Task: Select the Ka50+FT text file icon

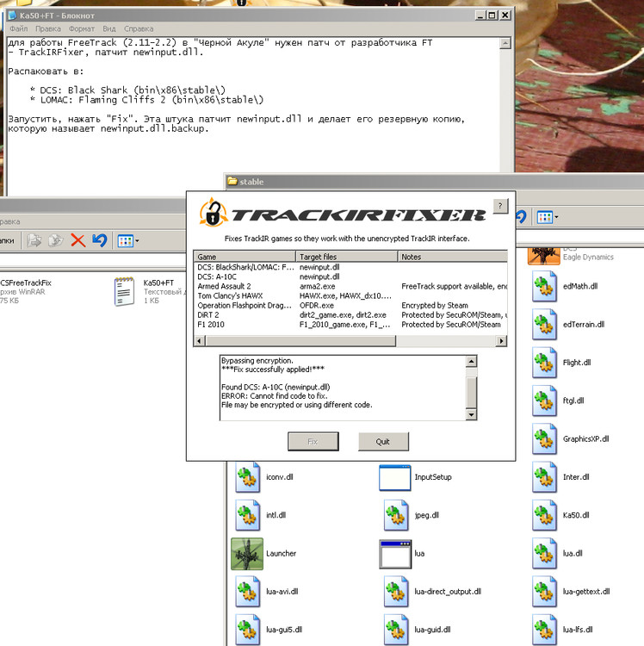Action: 124,292
